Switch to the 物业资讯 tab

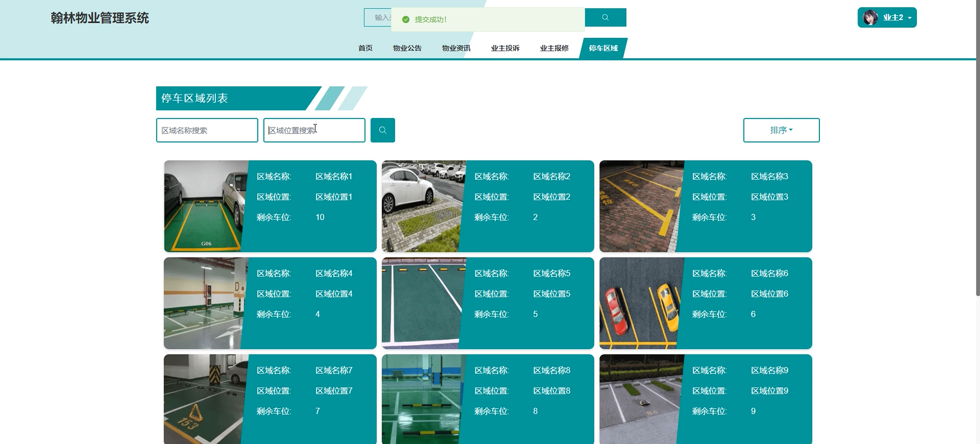(456, 48)
